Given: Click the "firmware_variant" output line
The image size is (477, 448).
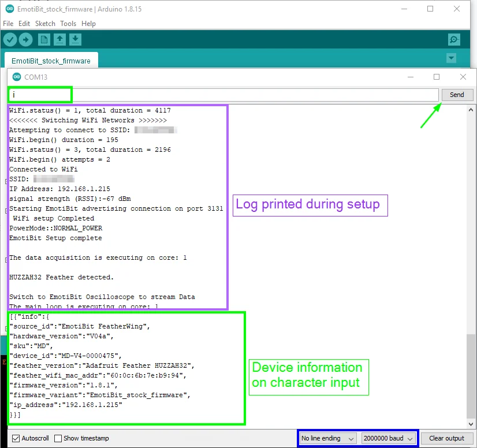Looking at the screenshot, I should (x=100, y=395).
